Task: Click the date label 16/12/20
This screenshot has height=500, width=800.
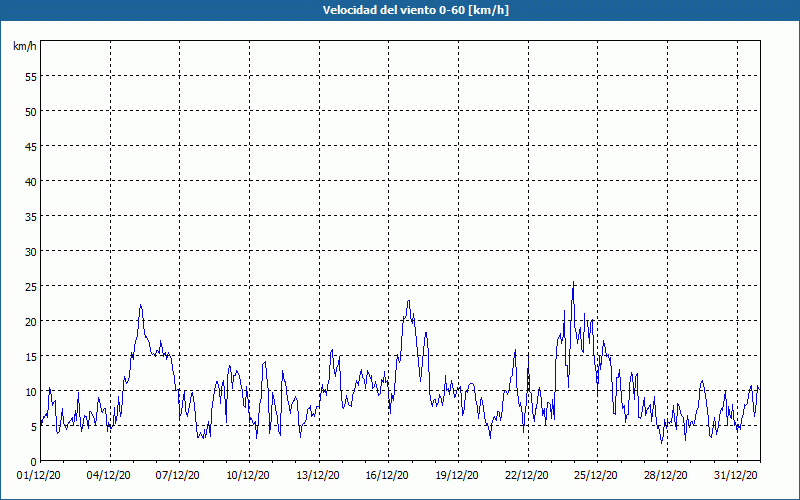Action: point(387,476)
